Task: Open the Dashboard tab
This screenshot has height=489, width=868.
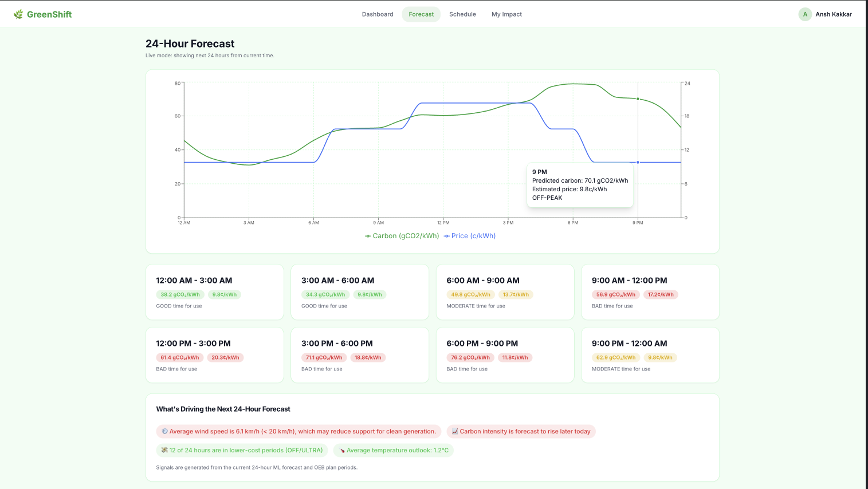Action: (x=378, y=14)
